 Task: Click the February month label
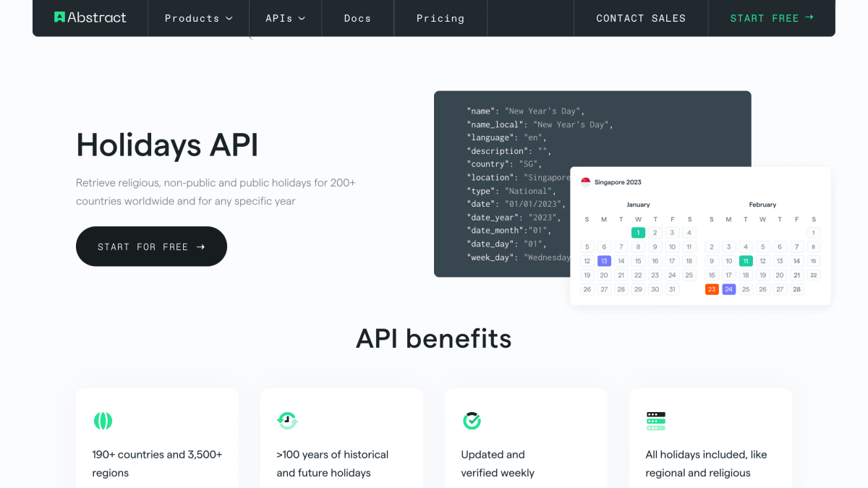point(762,205)
